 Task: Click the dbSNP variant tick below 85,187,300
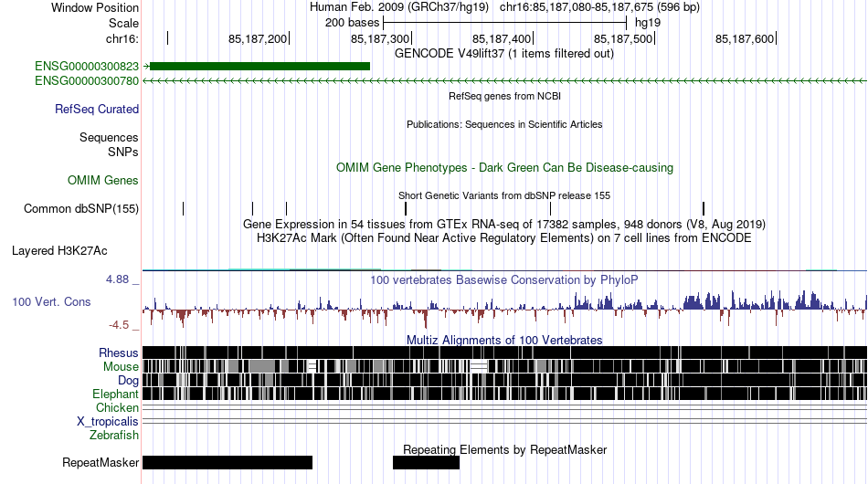coord(406,208)
